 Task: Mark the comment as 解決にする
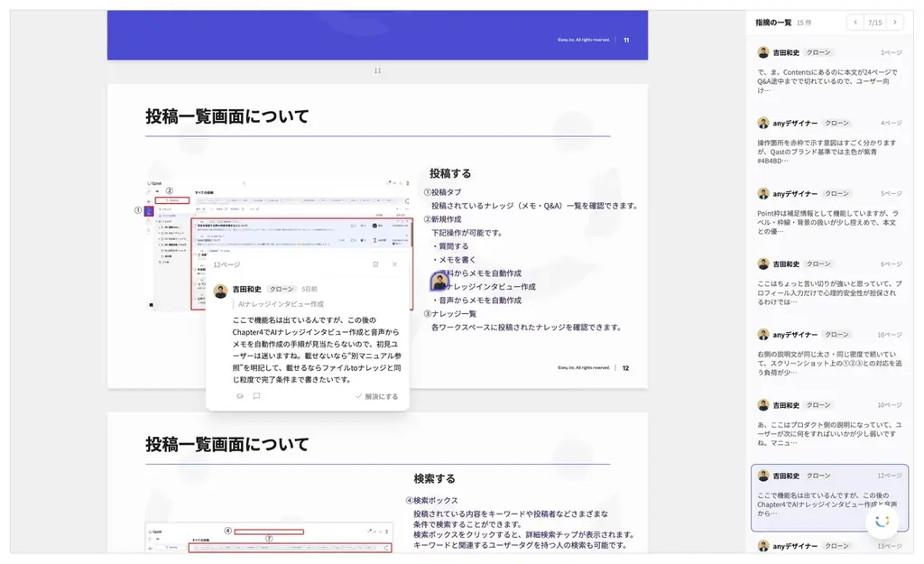(x=377, y=397)
